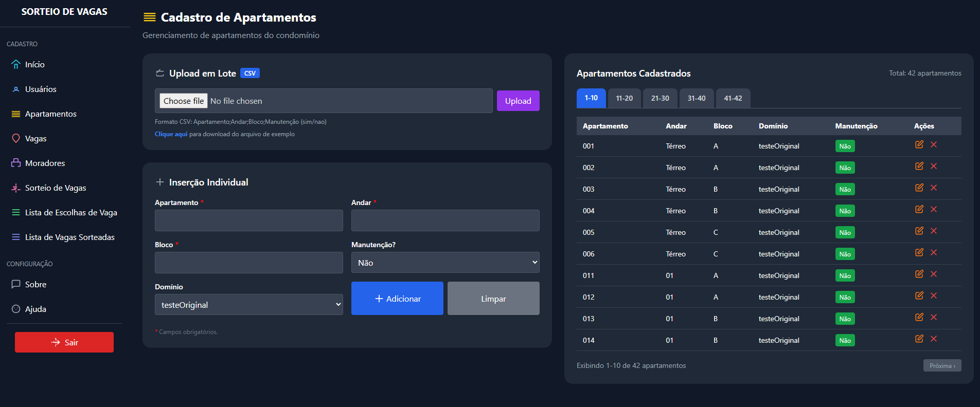Screen dimensions: 980x407
Task: Switch to the 11-20 page tab
Action: click(624, 98)
